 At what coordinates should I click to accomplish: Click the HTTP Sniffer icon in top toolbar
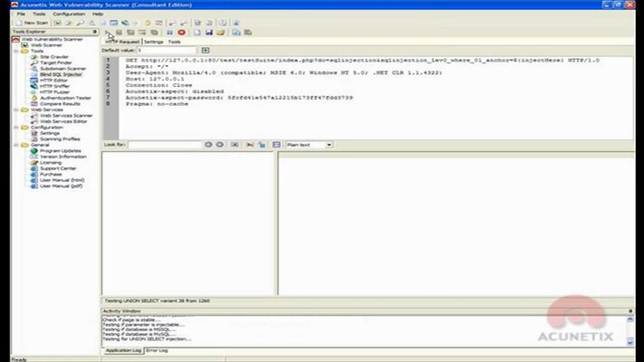click(x=125, y=23)
